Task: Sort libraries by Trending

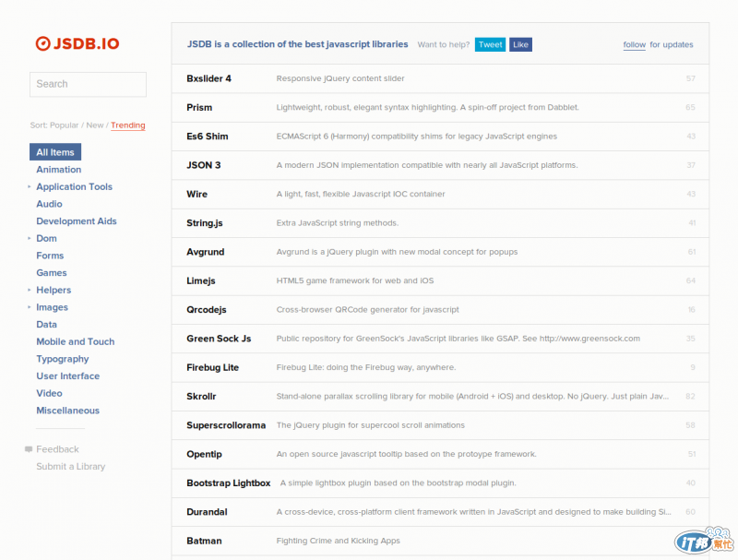Action: pos(128,125)
